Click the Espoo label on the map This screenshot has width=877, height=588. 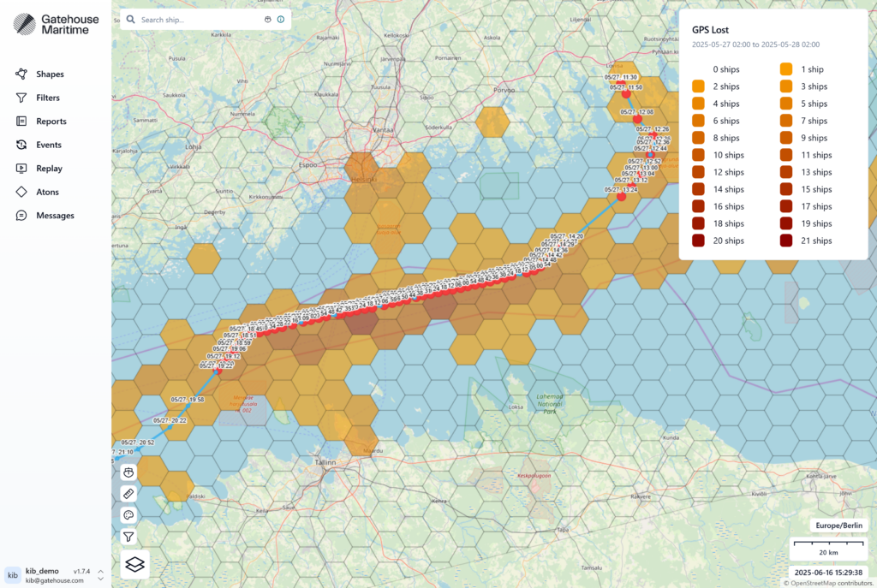tap(308, 165)
